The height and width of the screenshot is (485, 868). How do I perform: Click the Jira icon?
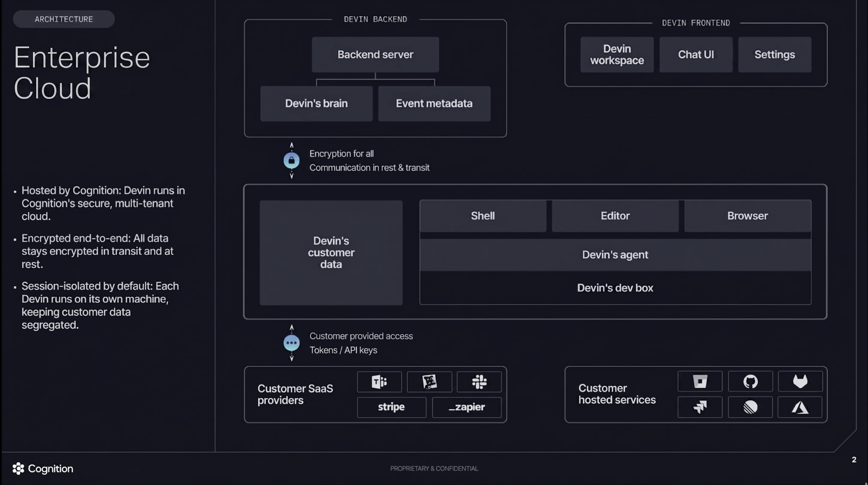point(700,407)
